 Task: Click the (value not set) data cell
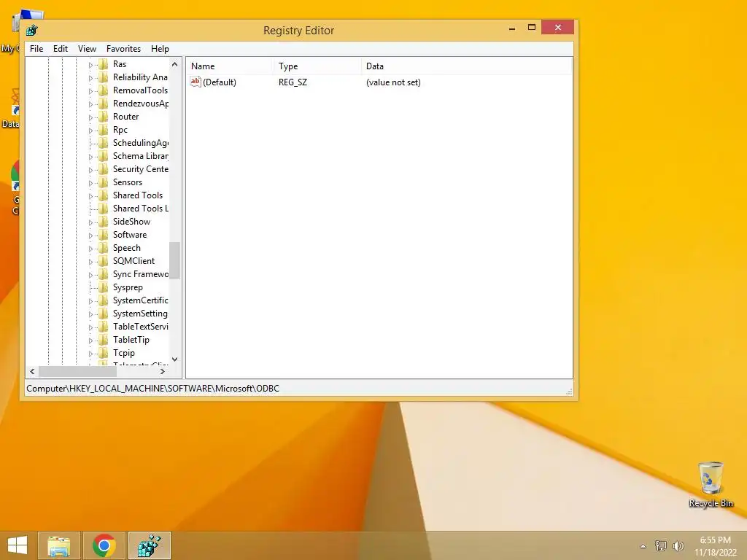[x=393, y=82]
